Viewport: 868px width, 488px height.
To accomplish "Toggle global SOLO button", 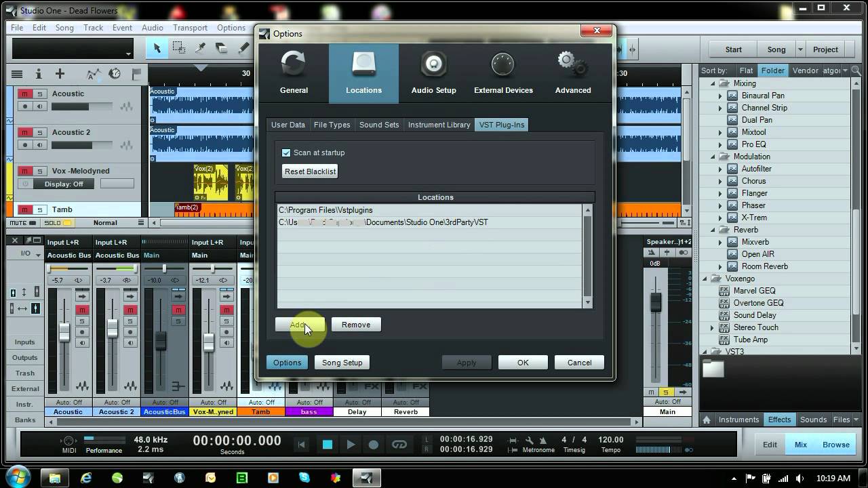I will [58, 222].
